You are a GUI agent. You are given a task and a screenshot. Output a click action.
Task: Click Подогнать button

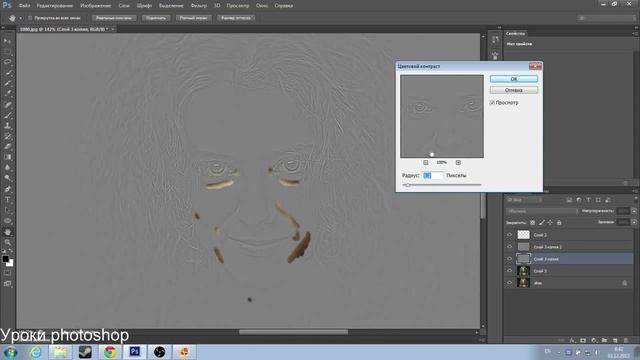(156, 18)
